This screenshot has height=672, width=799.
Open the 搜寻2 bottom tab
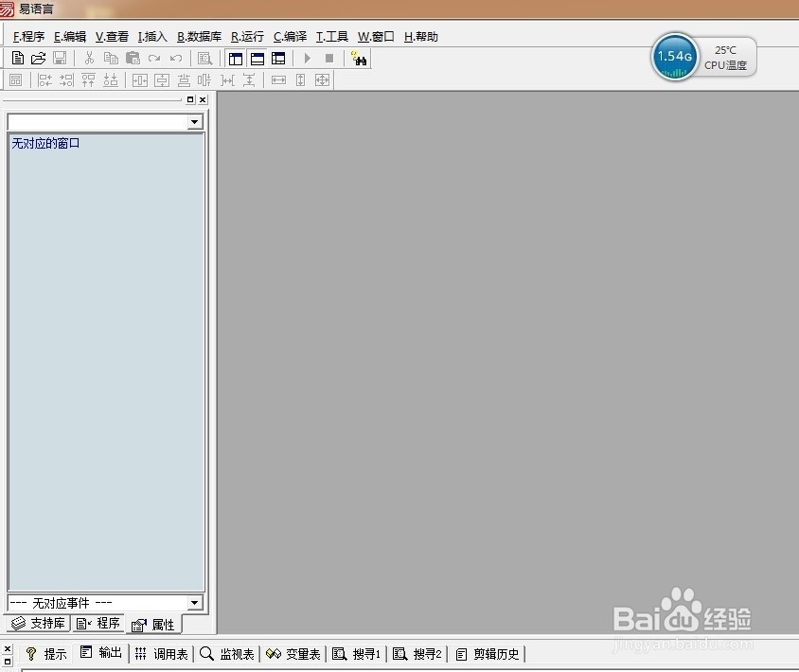[x=417, y=654]
